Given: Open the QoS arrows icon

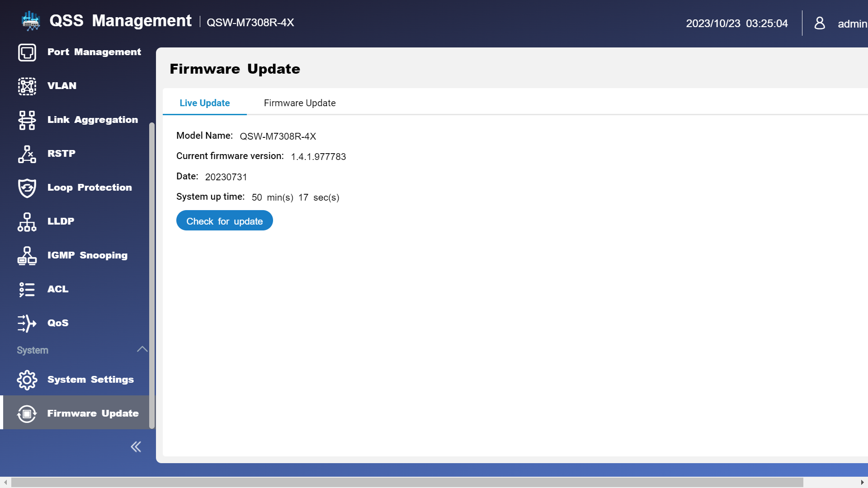Looking at the screenshot, I should [27, 324].
